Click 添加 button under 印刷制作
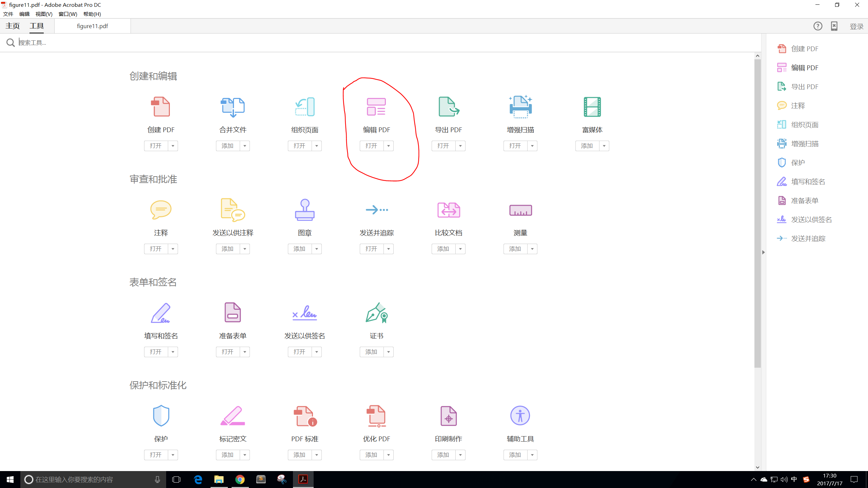Viewport: 868px width, 488px height. point(443,455)
